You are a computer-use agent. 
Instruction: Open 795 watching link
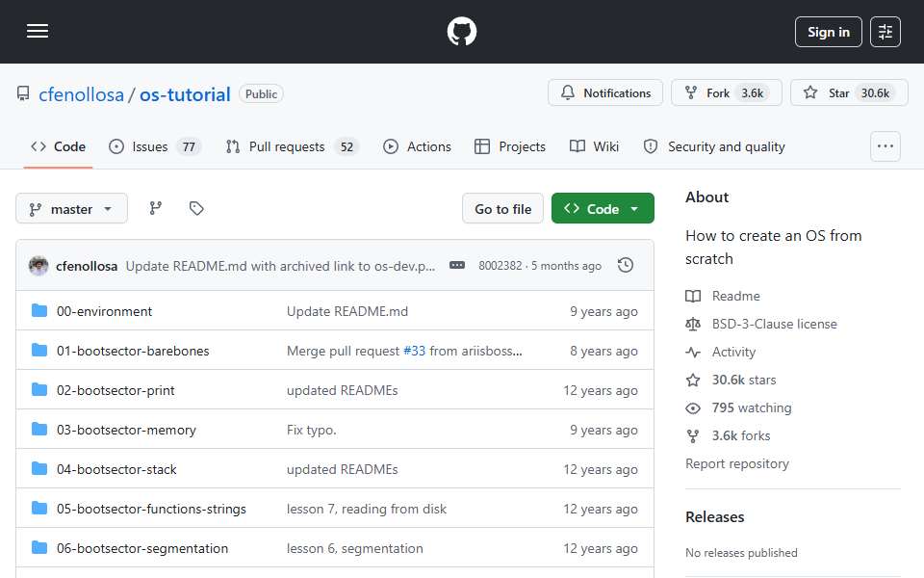[x=738, y=408]
